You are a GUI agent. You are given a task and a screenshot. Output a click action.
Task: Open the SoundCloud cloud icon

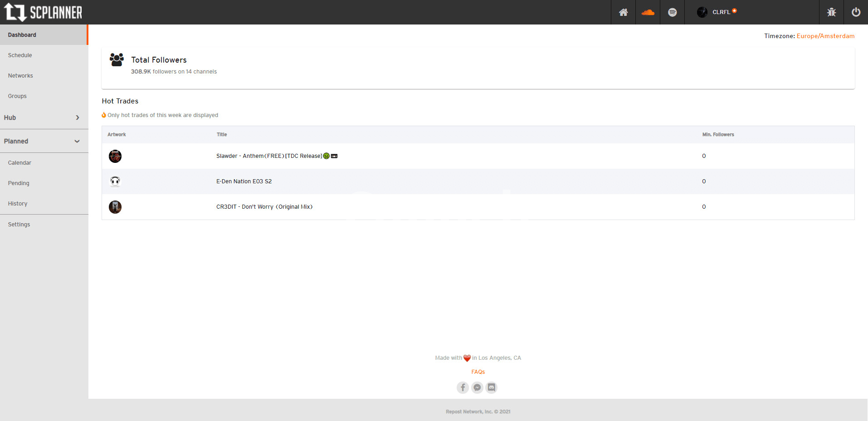[648, 12]
